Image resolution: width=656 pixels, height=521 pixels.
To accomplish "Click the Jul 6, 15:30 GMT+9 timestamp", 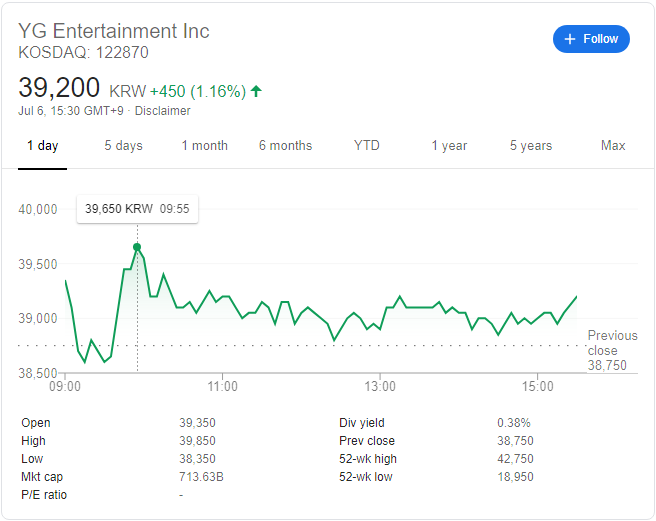I will coord(71,111).
